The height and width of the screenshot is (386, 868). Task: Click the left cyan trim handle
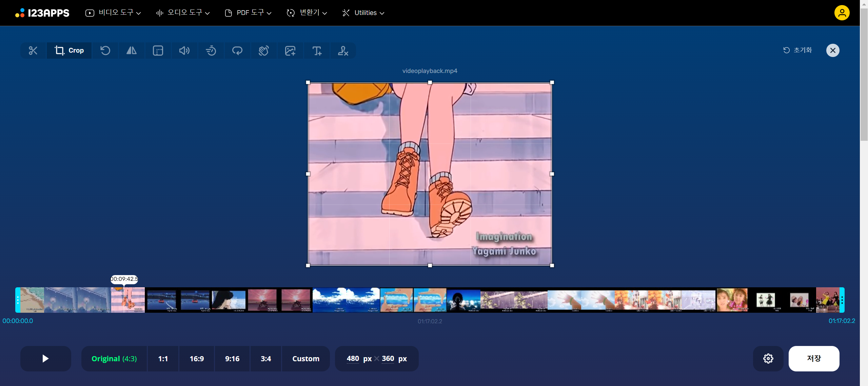point(18,300)
